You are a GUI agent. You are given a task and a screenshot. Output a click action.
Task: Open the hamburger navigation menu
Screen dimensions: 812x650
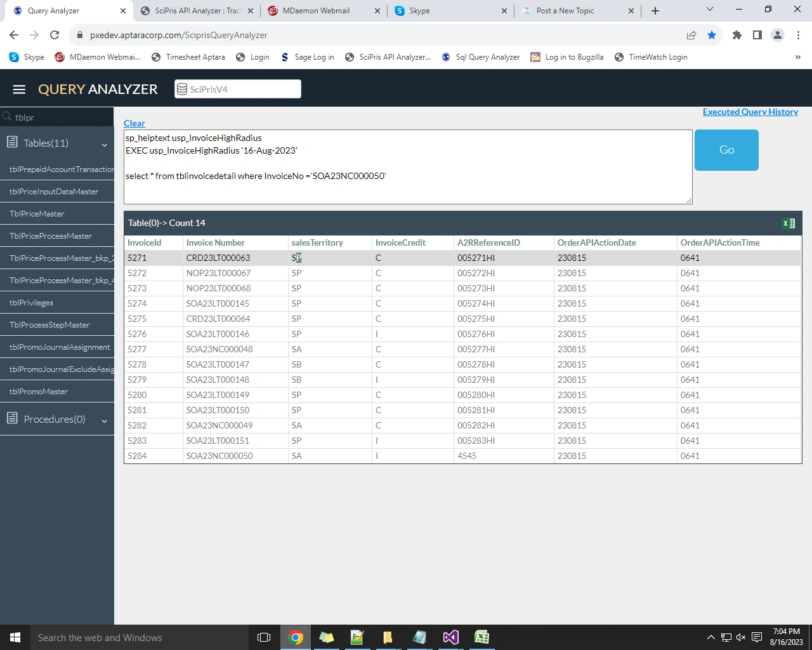[19, 90]
